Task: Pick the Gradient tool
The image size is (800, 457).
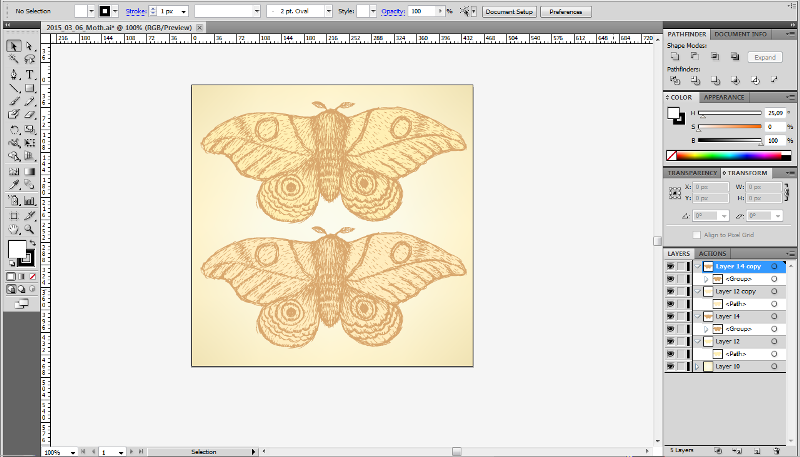Action: coord(30,171)
